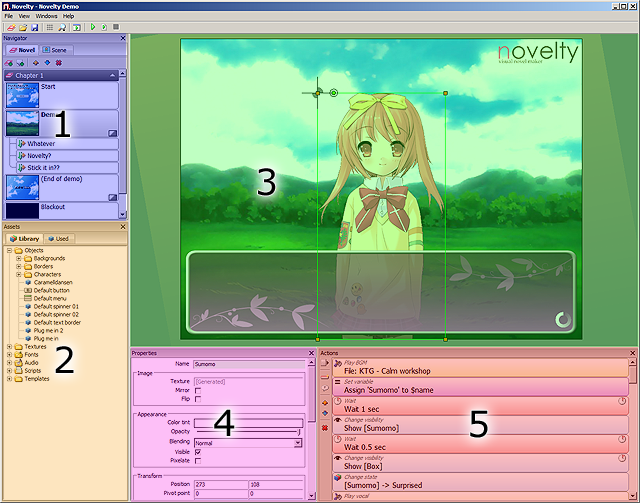The image size is (640, 503).
Task: Collapse the Objects folder in Assets
Action: coord(9,251)
